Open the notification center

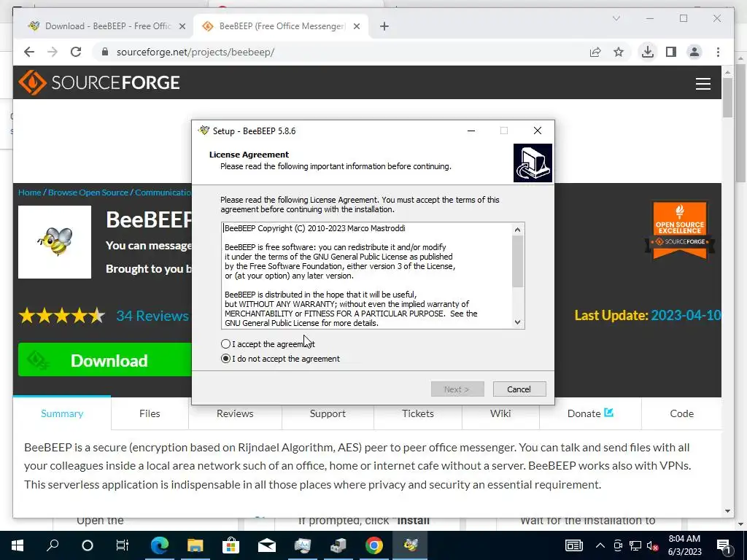click(x=724, y=545)
